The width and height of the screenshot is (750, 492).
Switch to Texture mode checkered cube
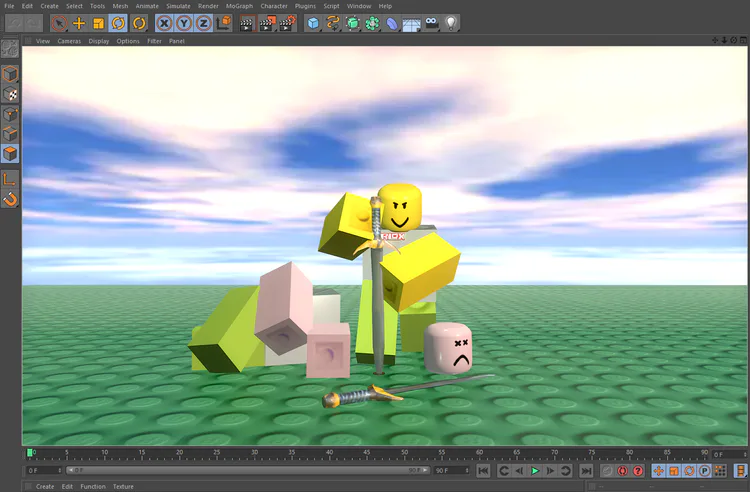click(10, 94)
